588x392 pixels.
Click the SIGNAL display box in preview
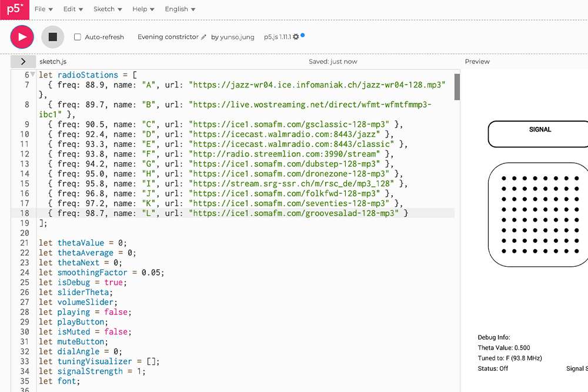(x=538, y=134)
